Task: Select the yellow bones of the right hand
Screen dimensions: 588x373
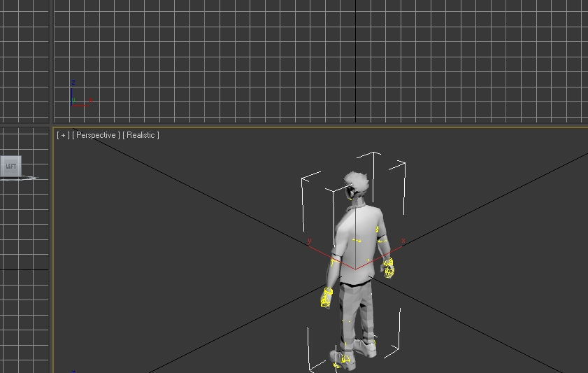Action: (x=388, y=267)
